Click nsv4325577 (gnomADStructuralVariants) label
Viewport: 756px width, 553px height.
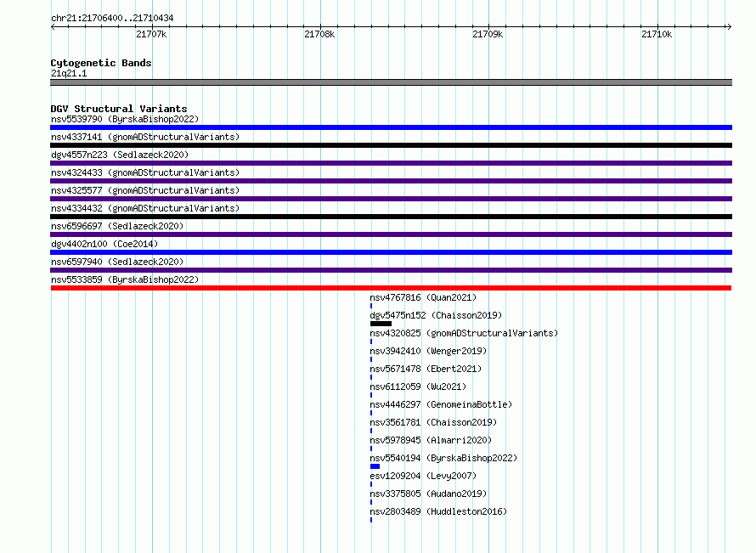click(x=145, y=190)
